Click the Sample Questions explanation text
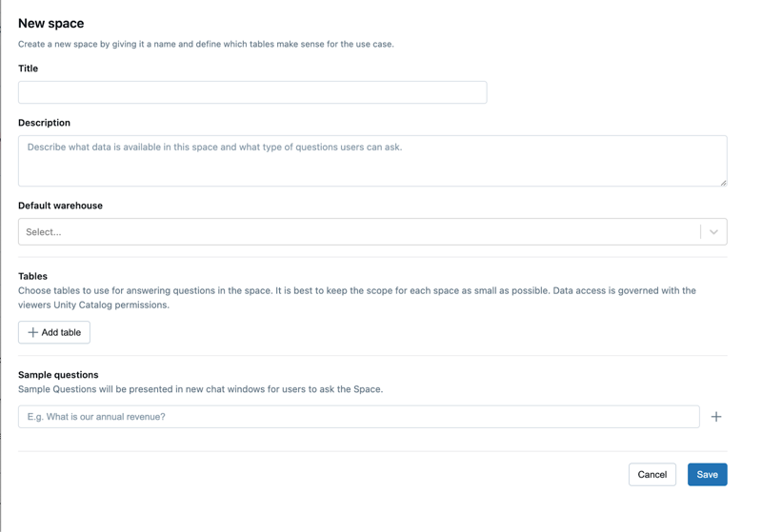 point(200,389)
